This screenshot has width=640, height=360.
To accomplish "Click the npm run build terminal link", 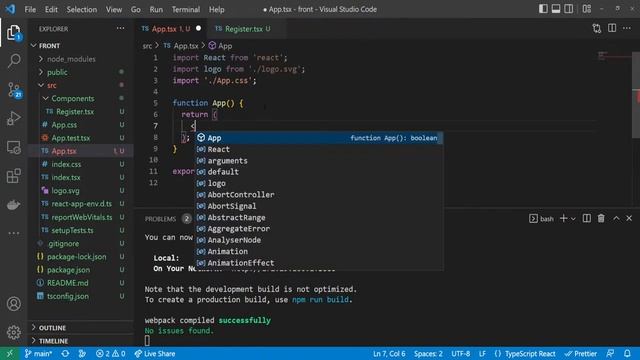I will [320, 300].
